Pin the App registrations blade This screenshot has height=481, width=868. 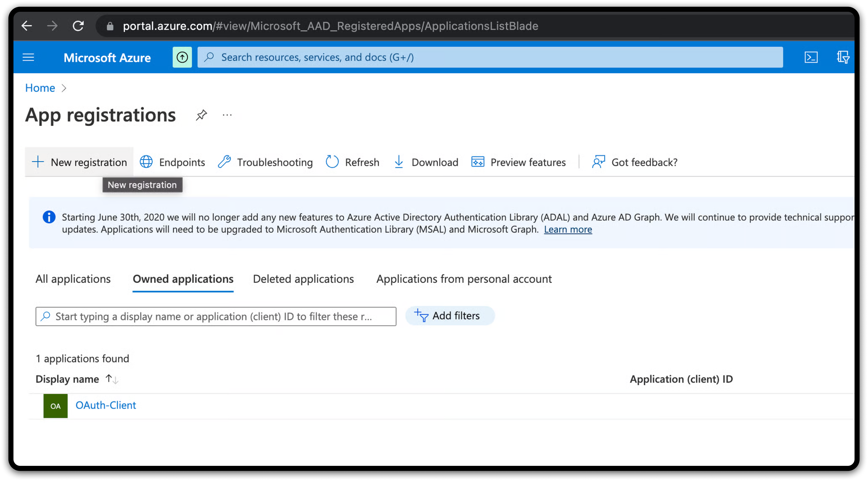click(x=201, y=115)
